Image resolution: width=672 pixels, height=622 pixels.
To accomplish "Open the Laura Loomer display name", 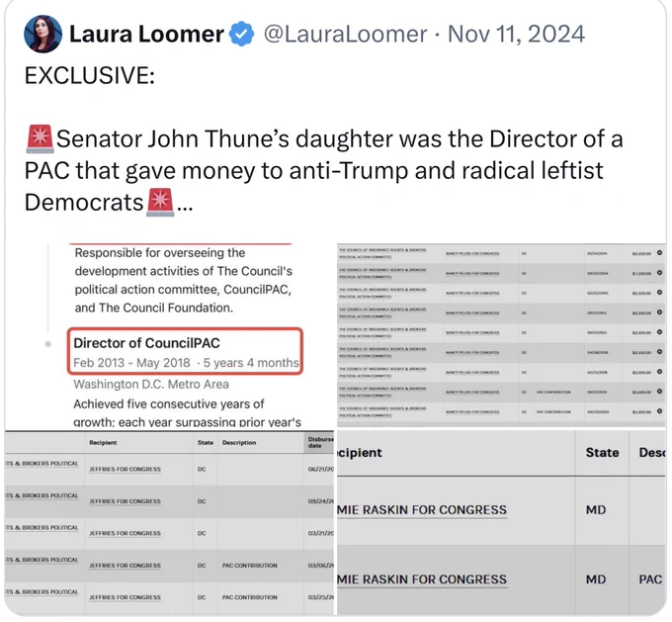I will click(x=146, y=34).
